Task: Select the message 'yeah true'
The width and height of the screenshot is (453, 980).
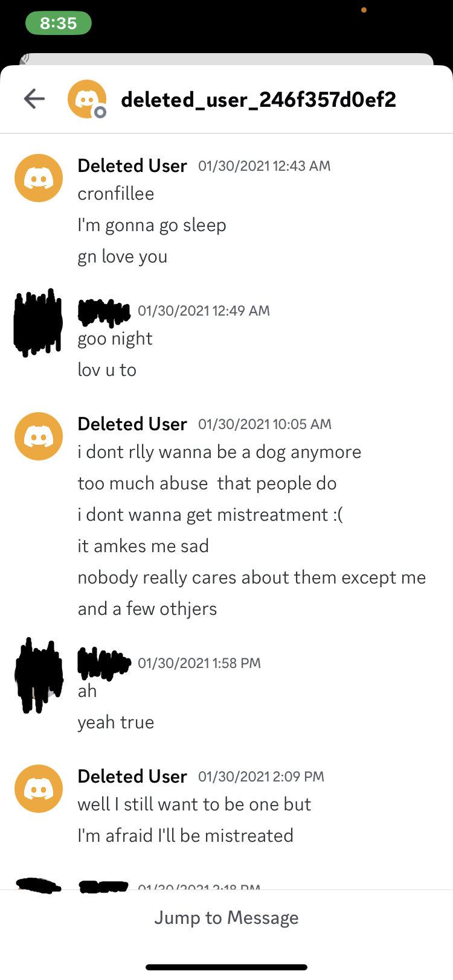Action: [116, 722]
